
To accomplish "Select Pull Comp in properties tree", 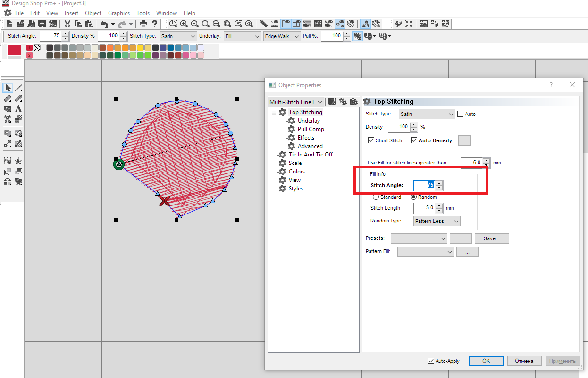I will click(311, 129).
